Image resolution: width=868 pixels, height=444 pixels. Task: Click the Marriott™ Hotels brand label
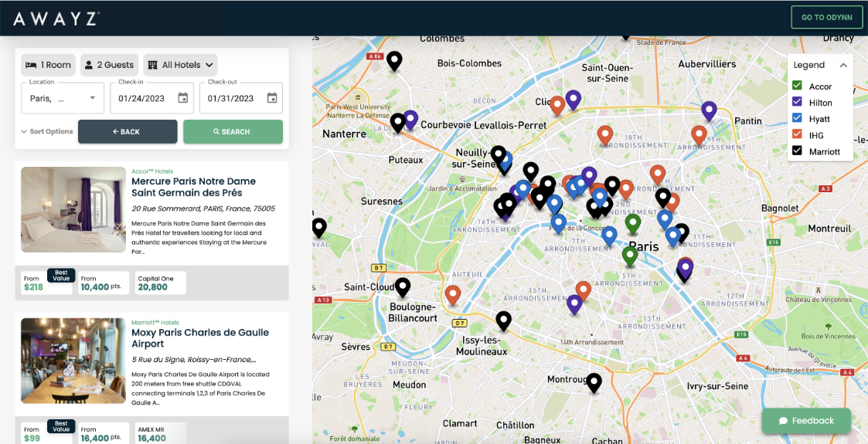tap(155, 322)
